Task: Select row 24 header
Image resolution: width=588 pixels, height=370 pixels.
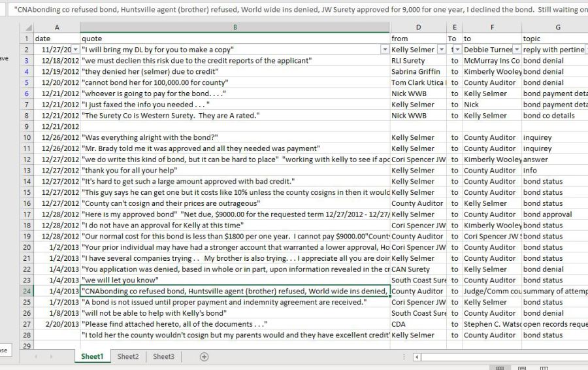Action: [27, 291]
